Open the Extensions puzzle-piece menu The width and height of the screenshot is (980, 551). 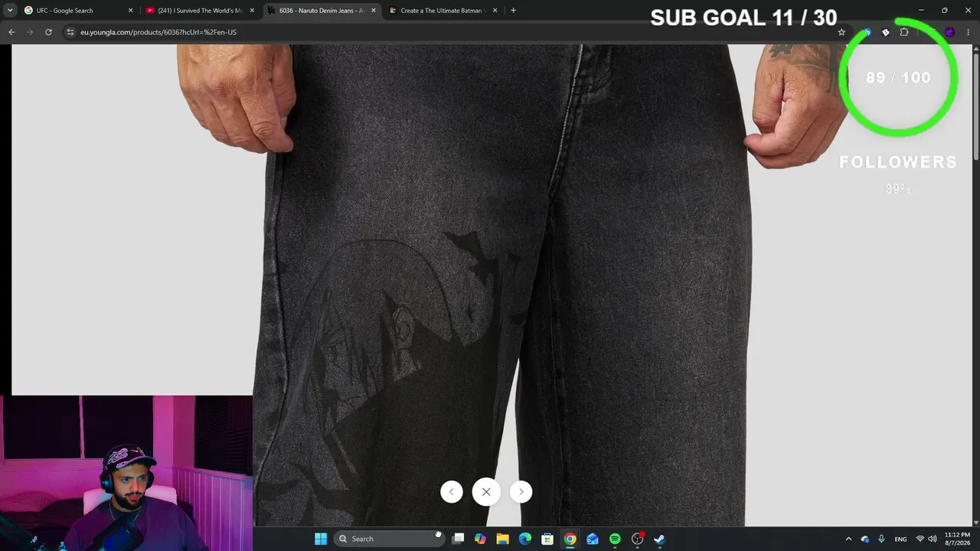tap(904, 32)
